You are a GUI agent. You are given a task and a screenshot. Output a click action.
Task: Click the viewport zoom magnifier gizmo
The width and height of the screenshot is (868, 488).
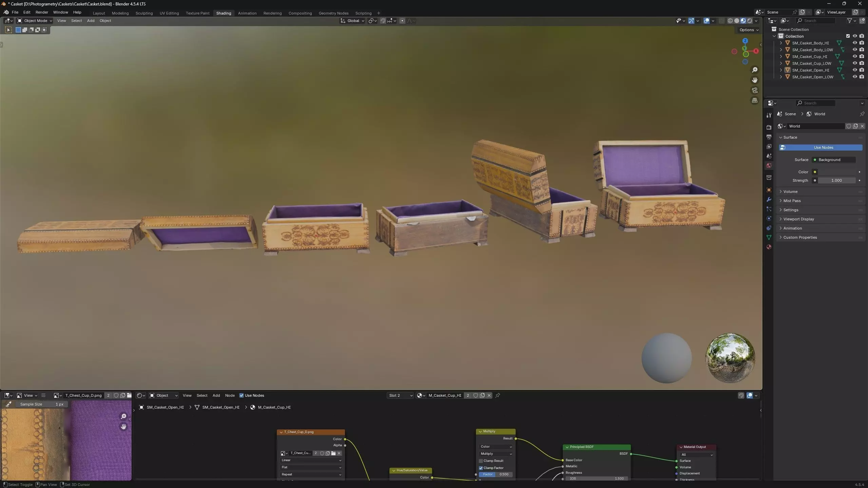coord(754,70)
